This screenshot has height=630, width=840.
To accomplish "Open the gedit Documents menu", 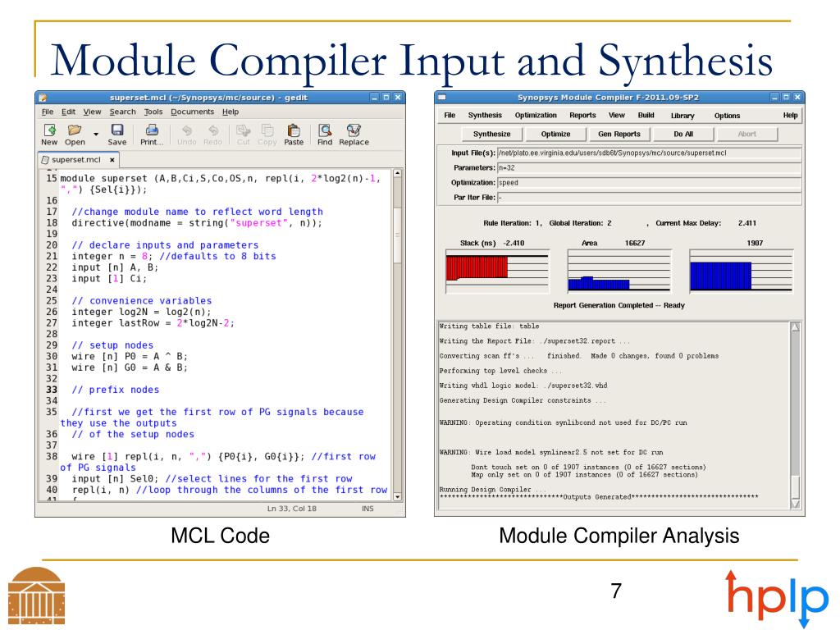I will tap(192, 112).
